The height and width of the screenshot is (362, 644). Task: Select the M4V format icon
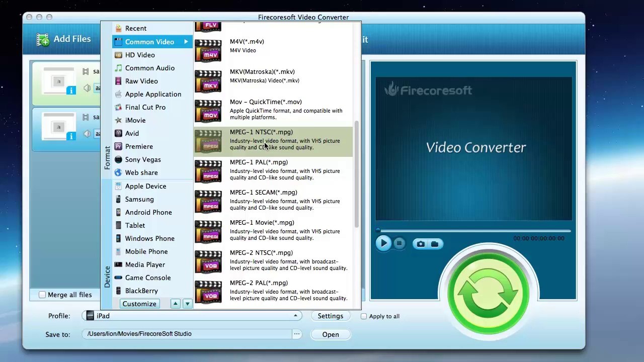click(x=208, y=51)
